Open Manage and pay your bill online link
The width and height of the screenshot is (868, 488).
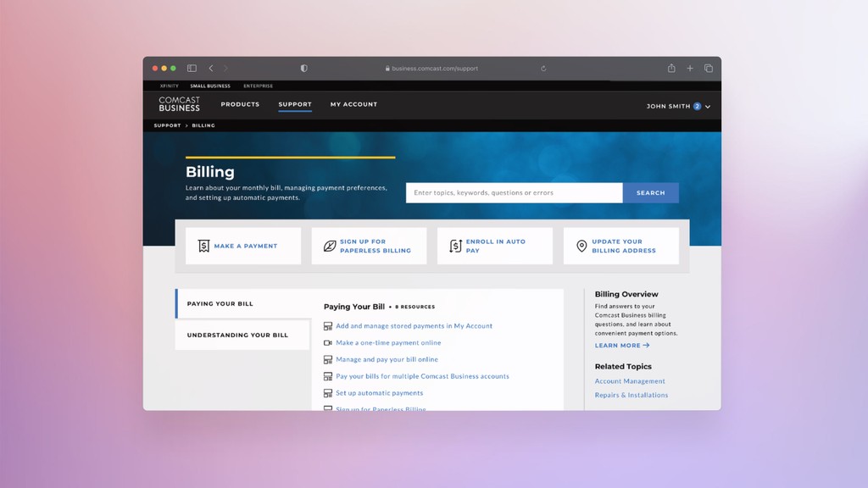click(x=387, y=359)
